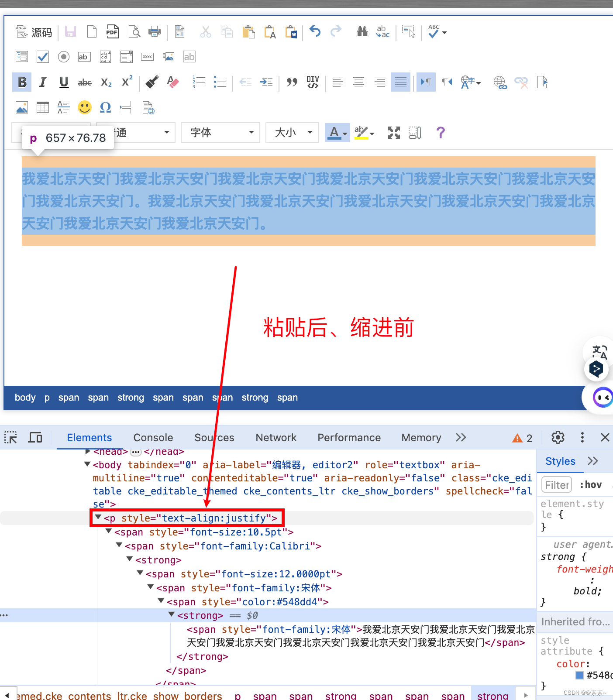Set text direction left to right
Viewport: 613px width, 700px height.
(x=426, y=82)
